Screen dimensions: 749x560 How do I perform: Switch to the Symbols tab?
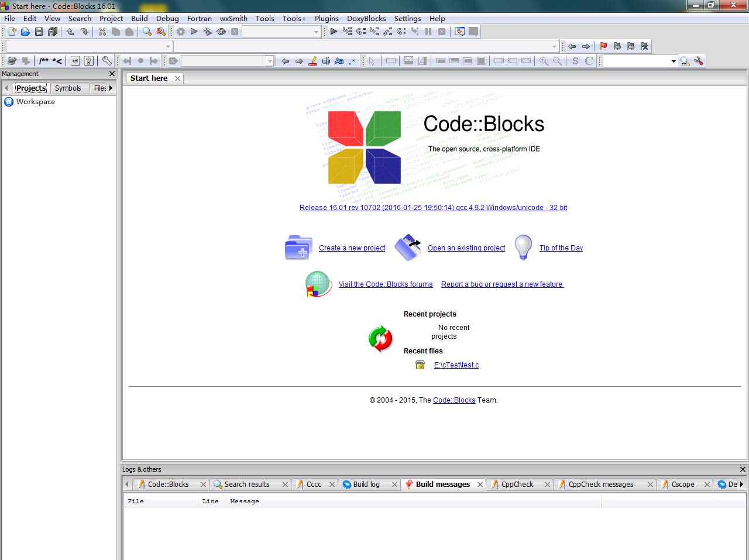pos(68,88)
